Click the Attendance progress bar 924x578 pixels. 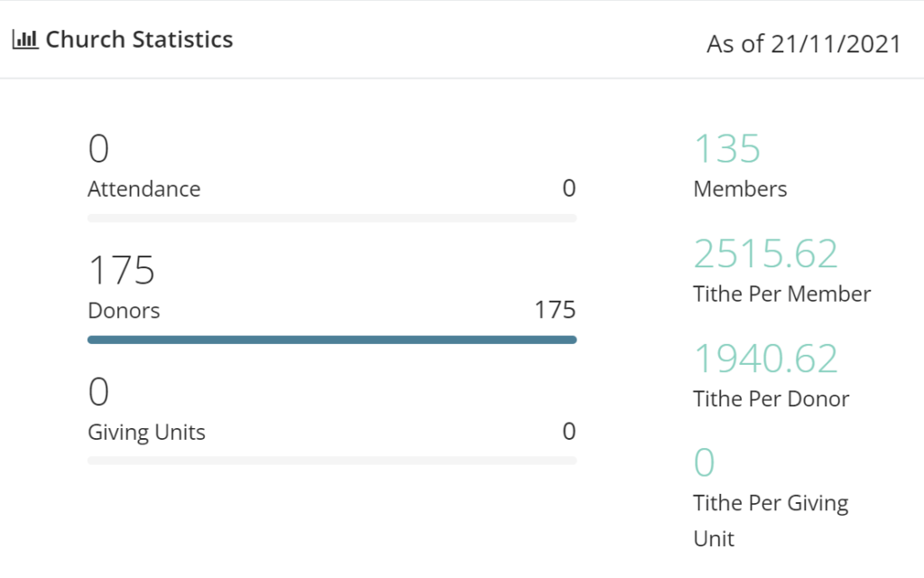[331, 217]
